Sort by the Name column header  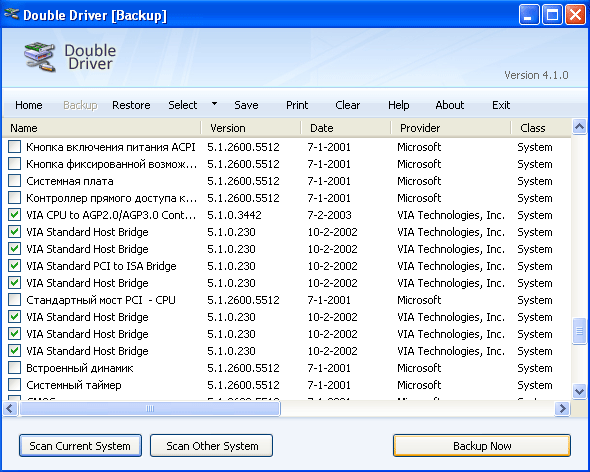[102, 128]
